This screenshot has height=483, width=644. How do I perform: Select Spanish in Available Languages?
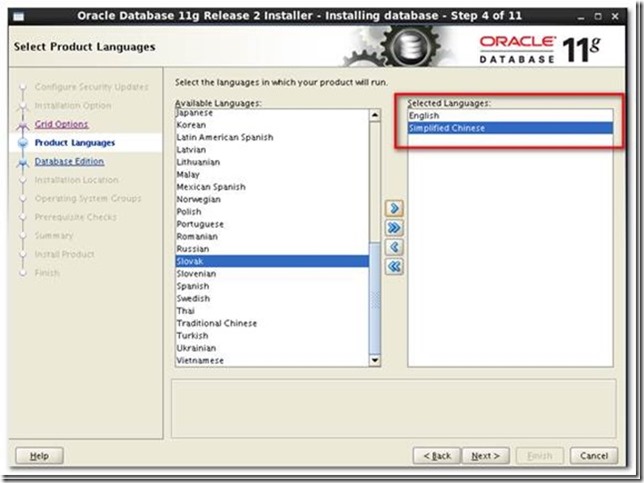click(x=272, y=286)
